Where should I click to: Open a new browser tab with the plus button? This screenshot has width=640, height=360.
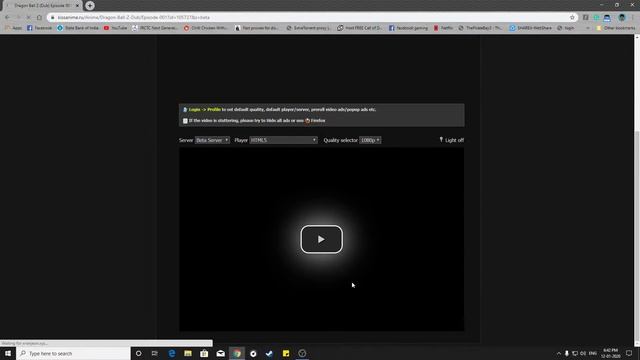click(90, 6)
